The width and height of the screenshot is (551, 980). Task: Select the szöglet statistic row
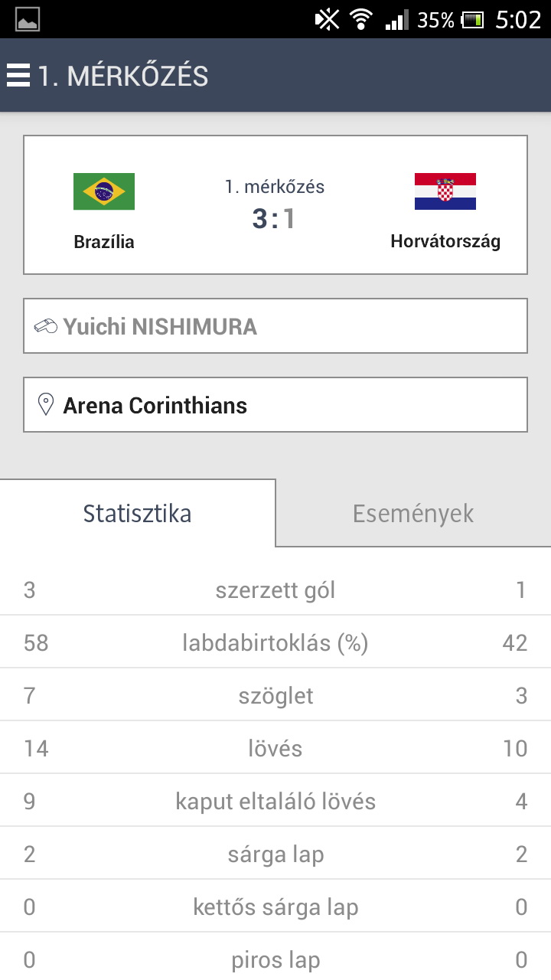[x=275, y=696]
